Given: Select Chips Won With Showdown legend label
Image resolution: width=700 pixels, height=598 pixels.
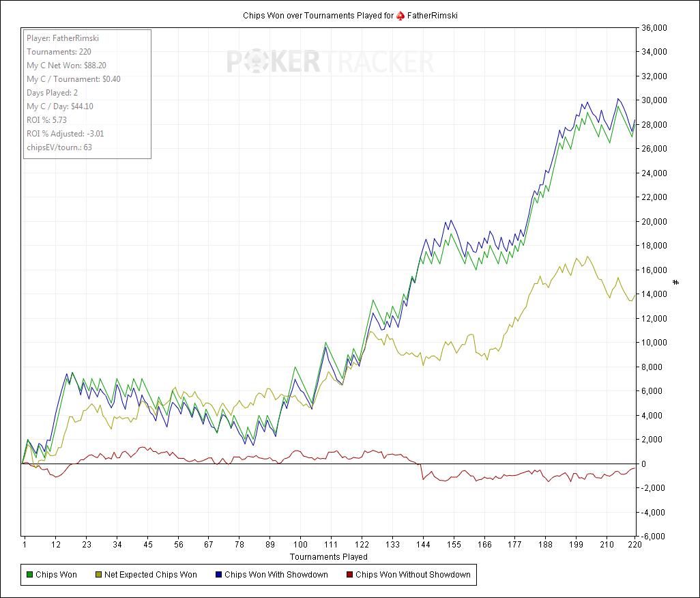Looking at the screenshot, I should (x=276, y=575).
